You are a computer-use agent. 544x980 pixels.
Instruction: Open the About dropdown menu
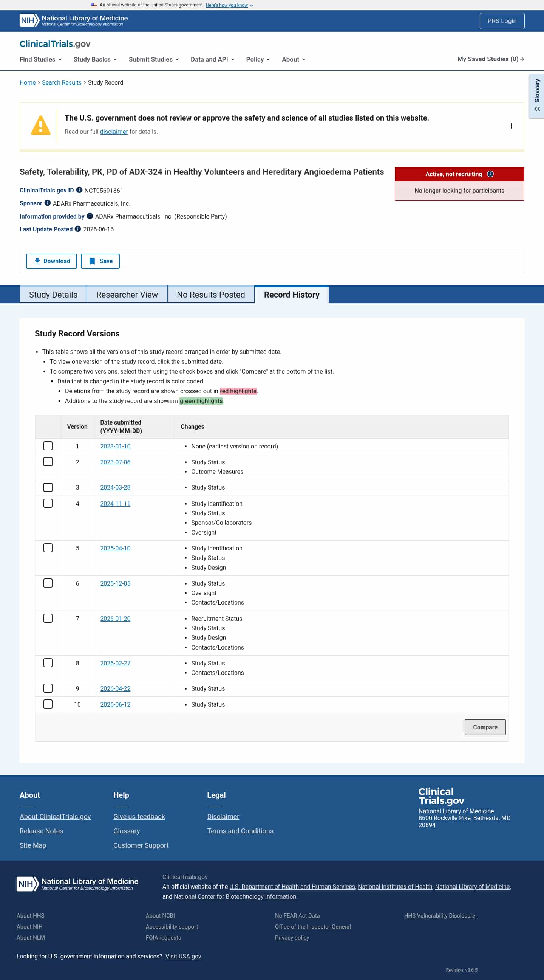pos(294,59)
